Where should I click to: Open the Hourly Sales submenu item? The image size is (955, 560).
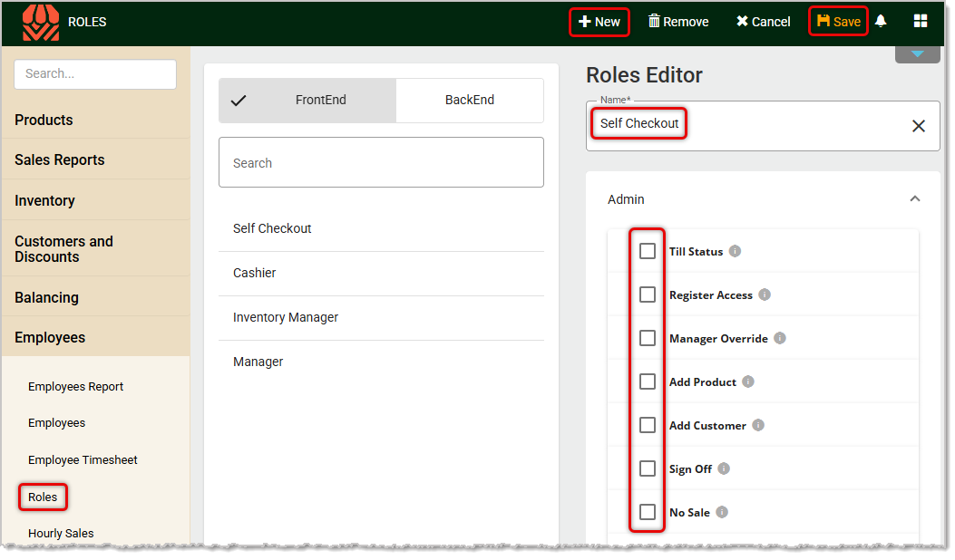pos(61,533)
